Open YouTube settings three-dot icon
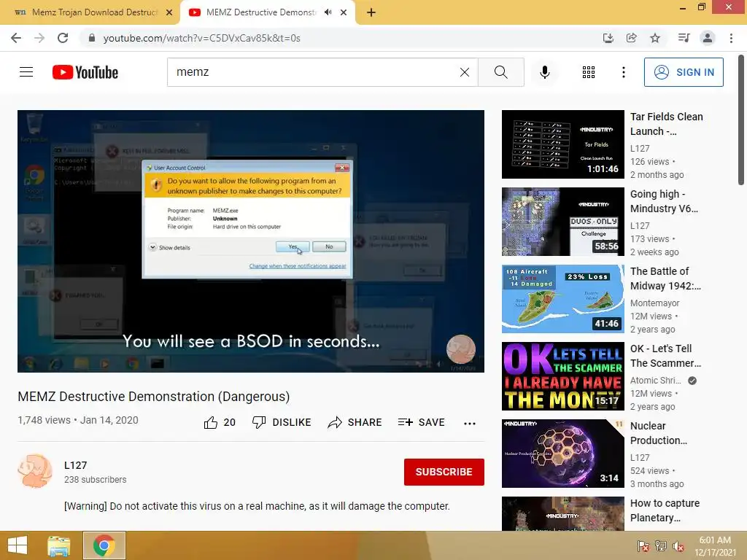 coord(624,72)
